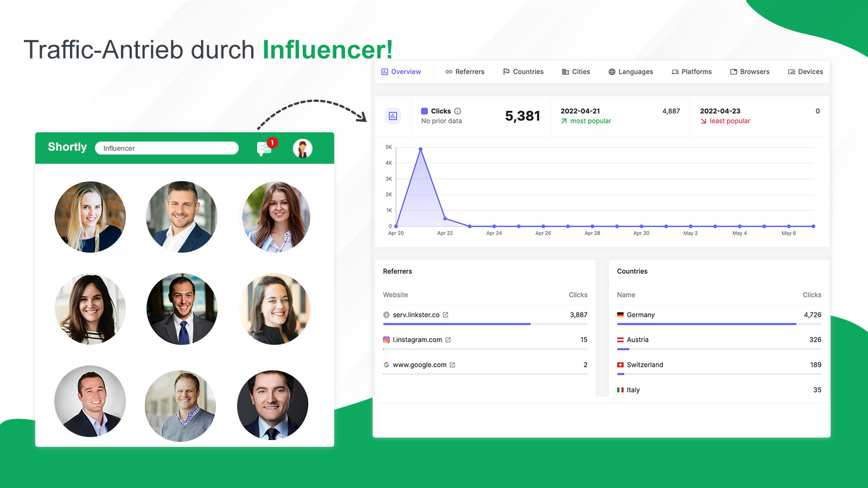
Task: Switch to the Platforms tab
Action: (x=692, y=72)
